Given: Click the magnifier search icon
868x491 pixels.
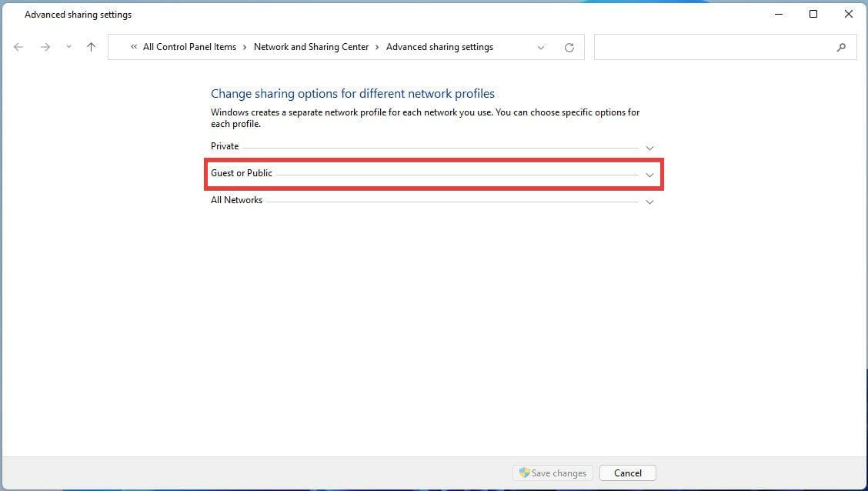Looking at the screenshot, I should click(841, 47).
